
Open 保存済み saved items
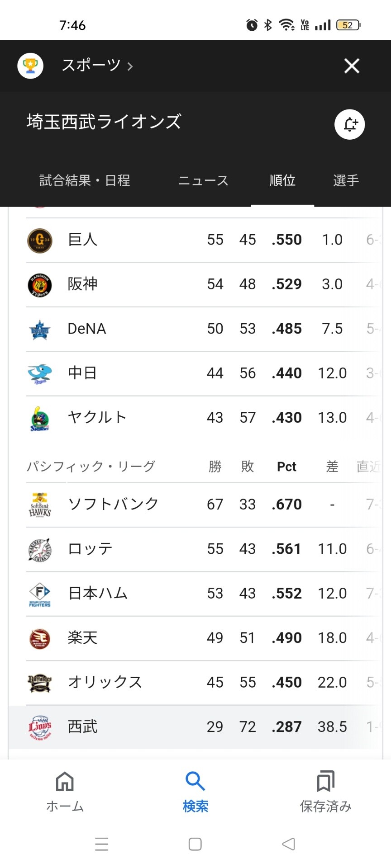click(326, 791)
